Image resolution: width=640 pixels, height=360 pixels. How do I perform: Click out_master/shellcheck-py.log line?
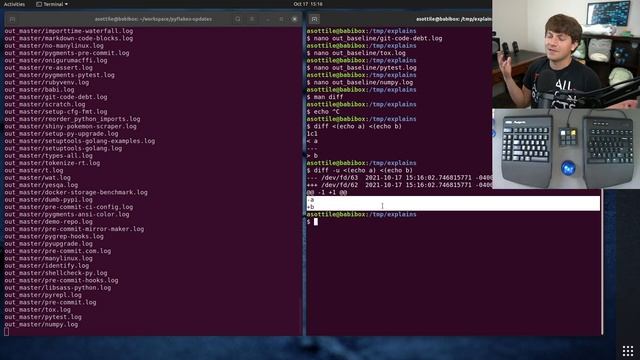(x=56, y=273)
